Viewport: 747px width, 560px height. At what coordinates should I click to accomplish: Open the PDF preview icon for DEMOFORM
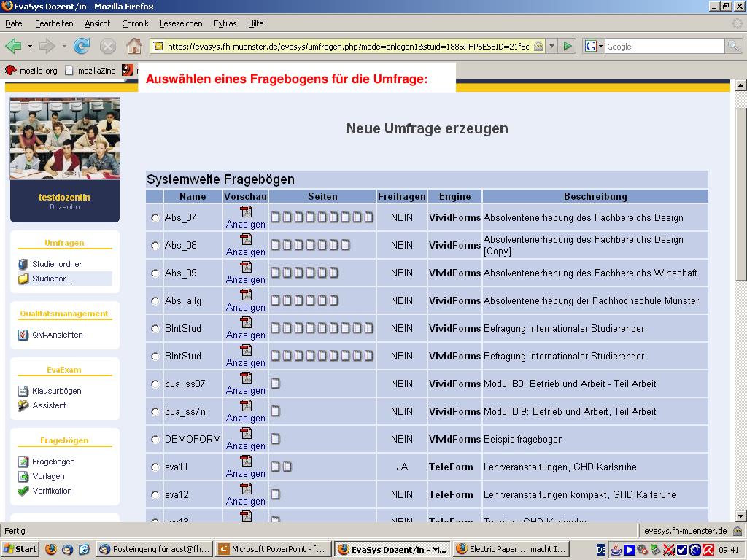(x=246, y=433)
